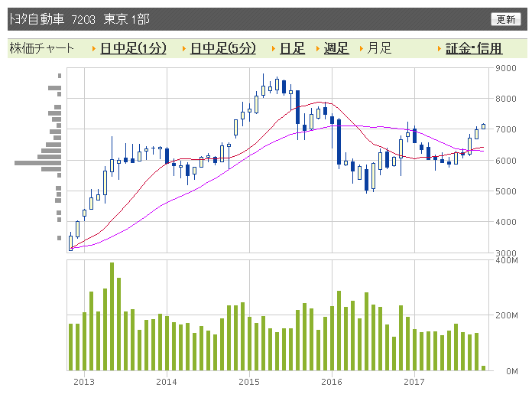This screenshot has width=532, height=401.
Task: Click the longest gray price-by-volume histogram bar
Action: (37, 162)
